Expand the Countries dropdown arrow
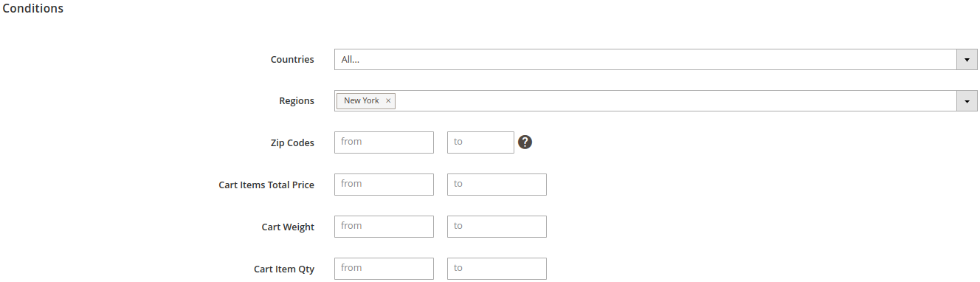Viewport: 980px width, 282px height. (x=967, y=60)
